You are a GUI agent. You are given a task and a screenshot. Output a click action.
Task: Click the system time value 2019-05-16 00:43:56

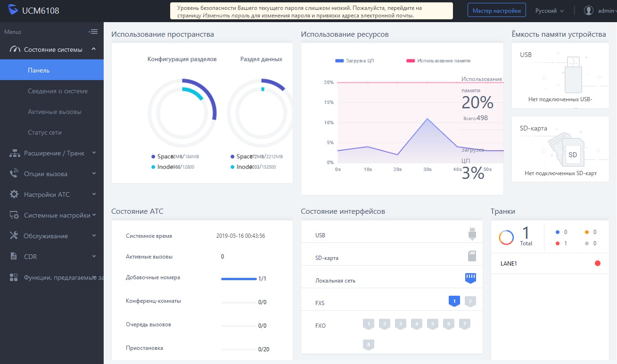pos(240,236)
